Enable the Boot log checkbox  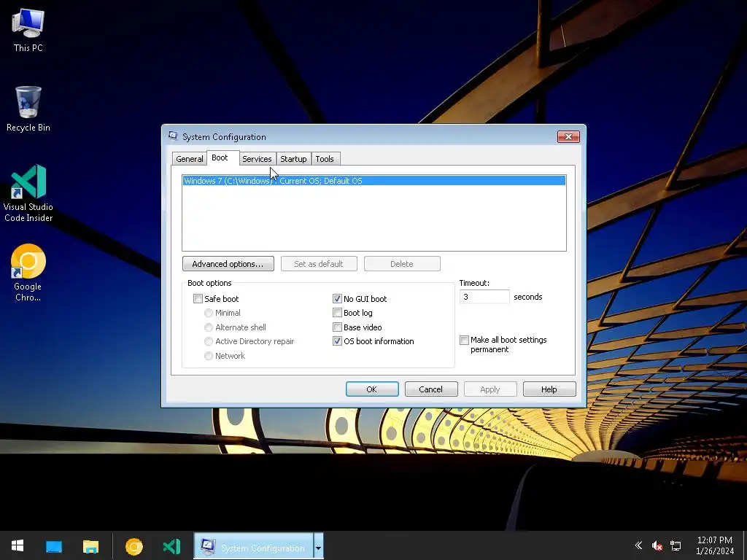tap(337, 313)
